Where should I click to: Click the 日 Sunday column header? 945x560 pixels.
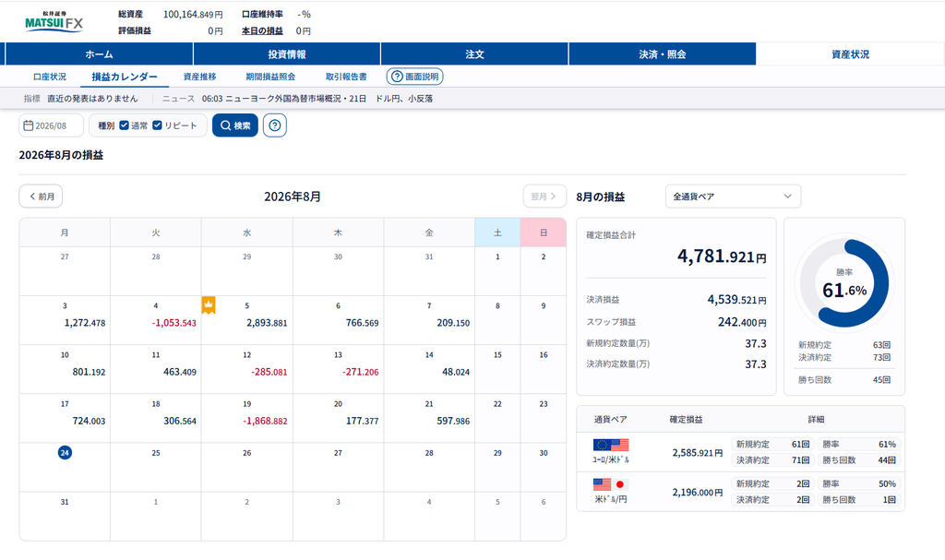point(543,232)
